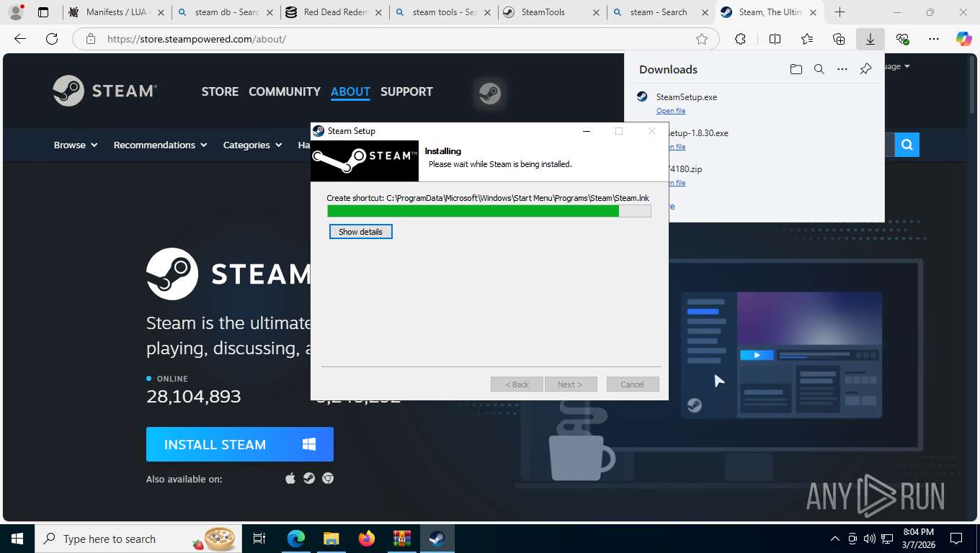Open the language dropdown in Steam header

(x=897, y=66)
